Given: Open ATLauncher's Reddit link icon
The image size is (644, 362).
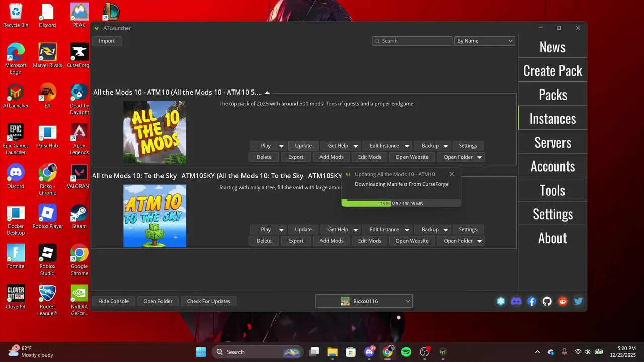Looking at the screenshot, I should point(563,301).
